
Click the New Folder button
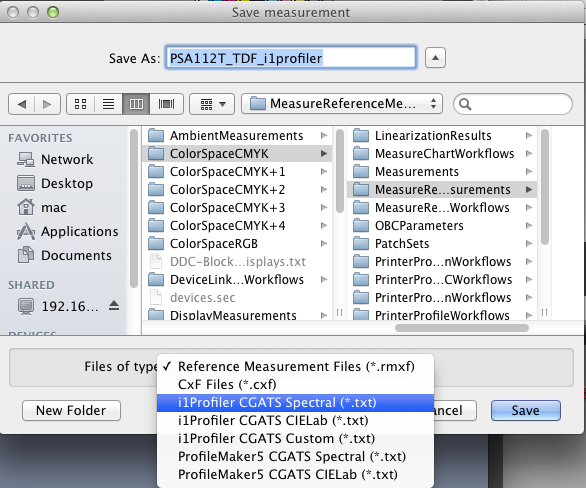pyautogui.click(x=71, y=410)
